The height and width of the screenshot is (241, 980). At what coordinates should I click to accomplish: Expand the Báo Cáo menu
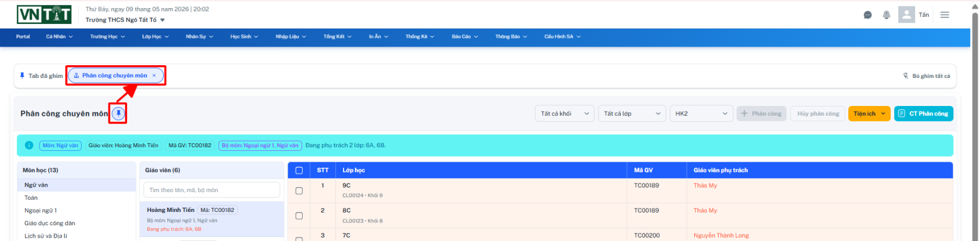[x=465, y=37]
